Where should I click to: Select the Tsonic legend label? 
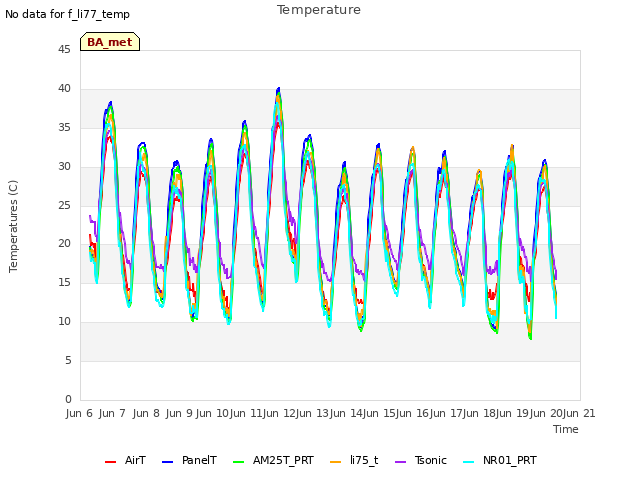click(x=431, y=460)
